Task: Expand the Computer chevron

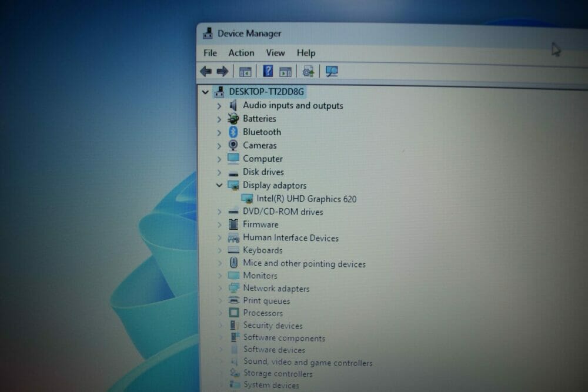Action: click(219, 159)
